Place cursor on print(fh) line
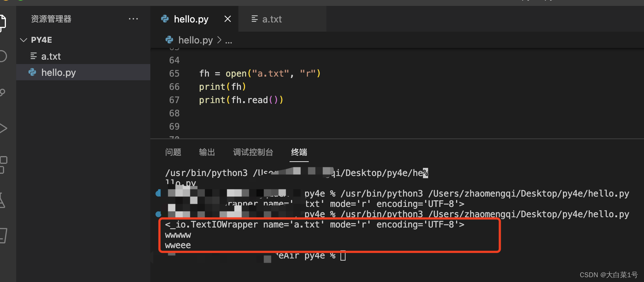Viewport: 644px width, 282px height. click(x=223, y=87)
